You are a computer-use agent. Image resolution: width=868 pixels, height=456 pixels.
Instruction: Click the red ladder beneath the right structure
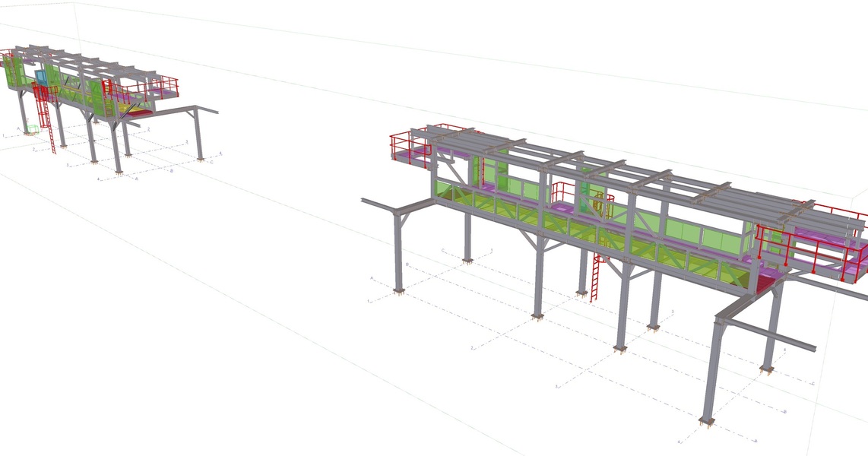(597, 279)
